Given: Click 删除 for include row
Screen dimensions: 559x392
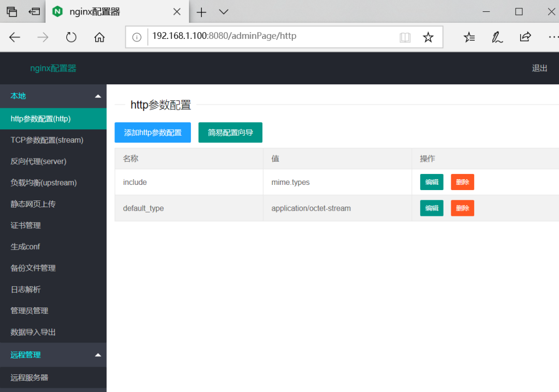Looking at the screenshot, I should pyautogui.click(x=462, y=182).
